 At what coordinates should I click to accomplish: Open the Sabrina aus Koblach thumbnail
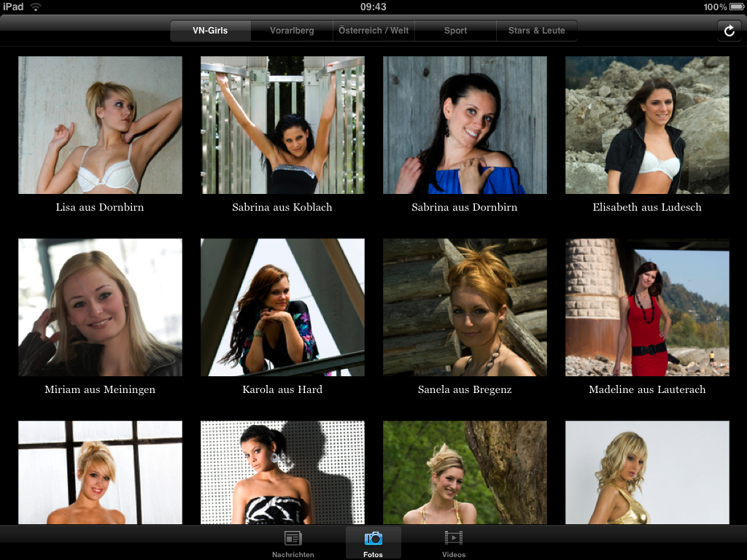click(282, 125)
